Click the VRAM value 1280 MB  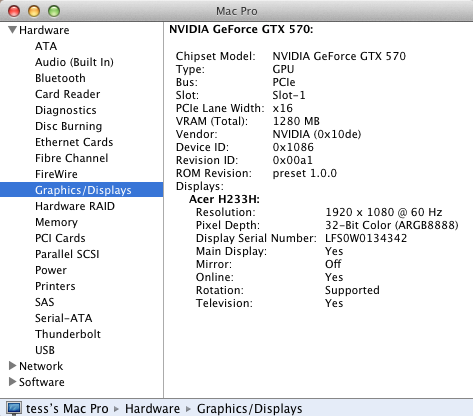(296, 121)
